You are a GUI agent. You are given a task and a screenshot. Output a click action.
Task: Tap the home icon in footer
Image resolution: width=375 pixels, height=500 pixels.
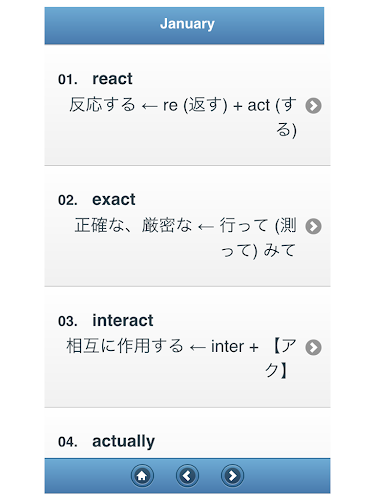(142, 475)
